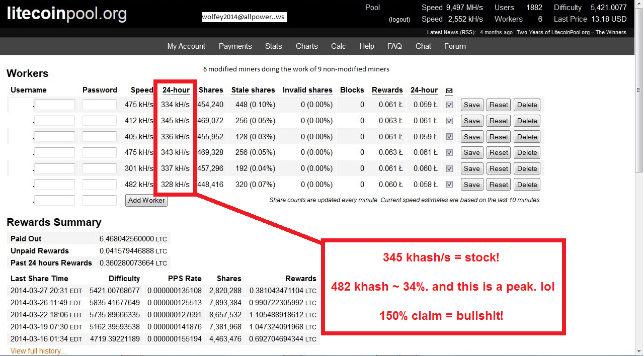Focus username field of 448,416 shares worker
Image resolution: width=644 pixels, height=356 pixels.
(x=55, y=185)
